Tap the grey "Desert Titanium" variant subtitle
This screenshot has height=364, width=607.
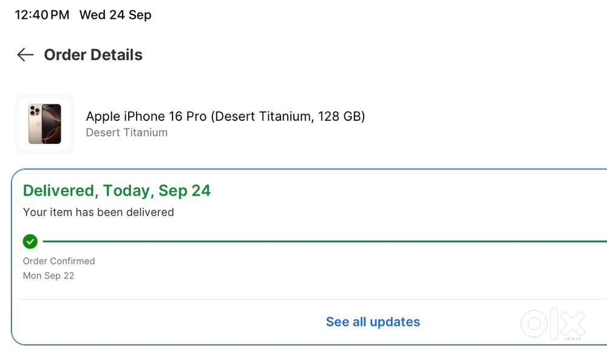(126, 132)
